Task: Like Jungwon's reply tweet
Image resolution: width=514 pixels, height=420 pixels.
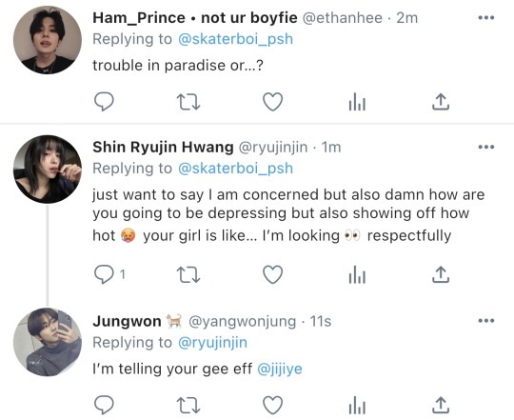Action: [273, 405]
